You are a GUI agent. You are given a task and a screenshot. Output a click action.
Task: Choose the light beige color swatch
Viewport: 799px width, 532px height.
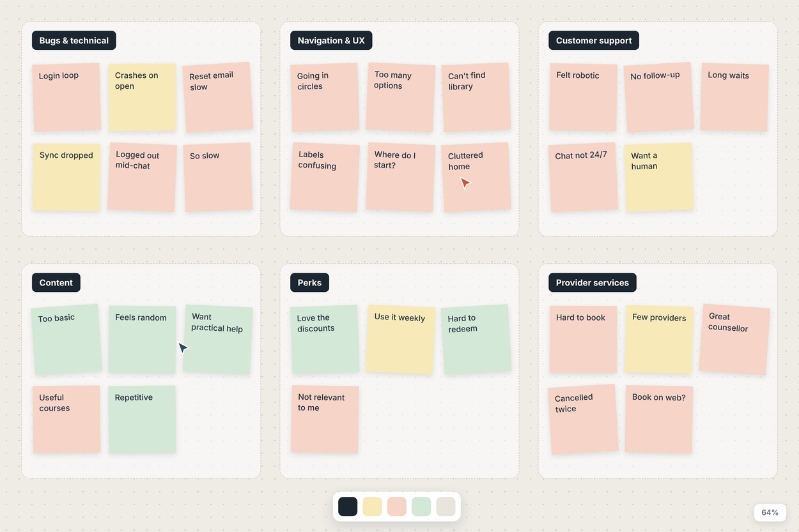point(446,506)
